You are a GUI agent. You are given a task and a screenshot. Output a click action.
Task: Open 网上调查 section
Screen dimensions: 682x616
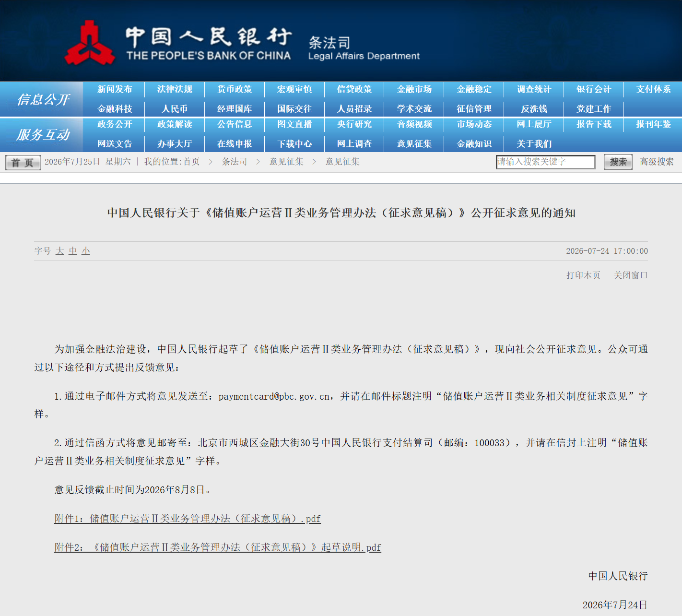point(354,144)
